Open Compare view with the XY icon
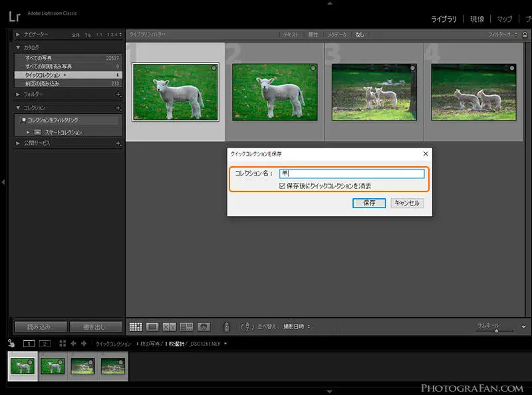Viewport: 532px width, 395px height. [169, 326]
